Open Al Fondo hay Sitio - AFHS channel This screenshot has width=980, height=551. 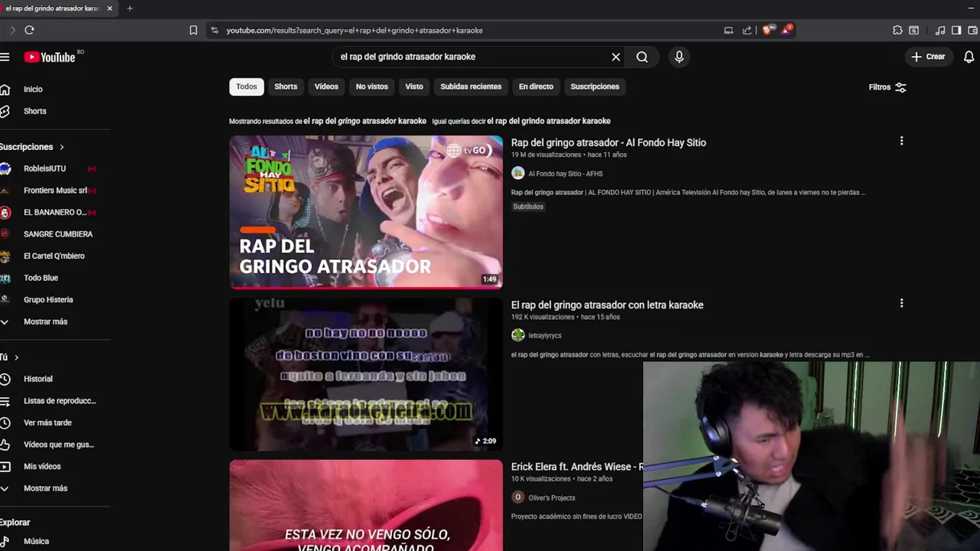(x=565, y=174)
